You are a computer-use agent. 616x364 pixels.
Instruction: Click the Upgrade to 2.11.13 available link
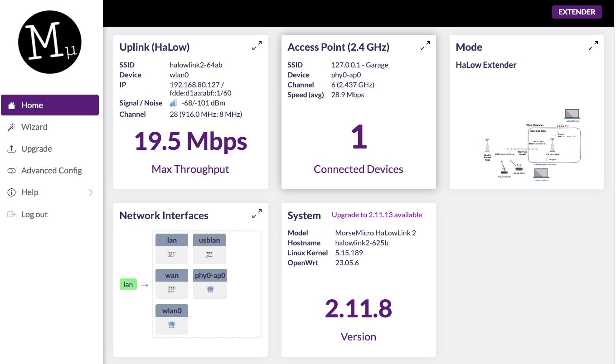pyautogui.click(x=377, y=215)
